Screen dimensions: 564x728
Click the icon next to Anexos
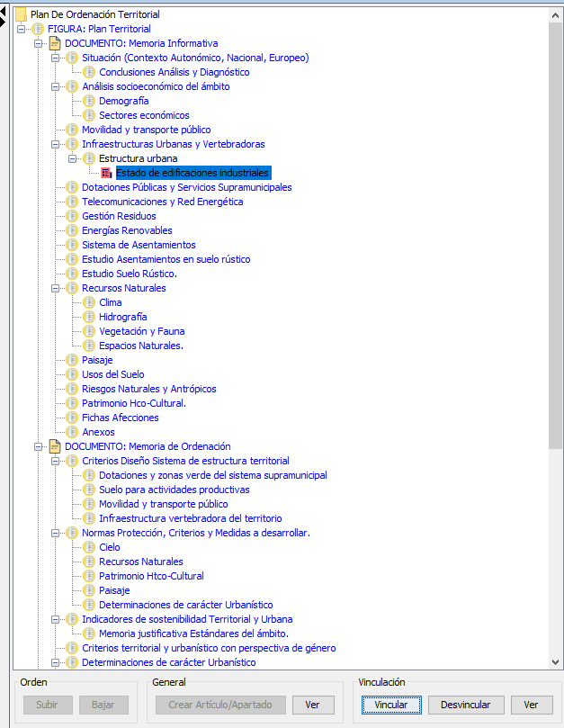click(72, 432)
